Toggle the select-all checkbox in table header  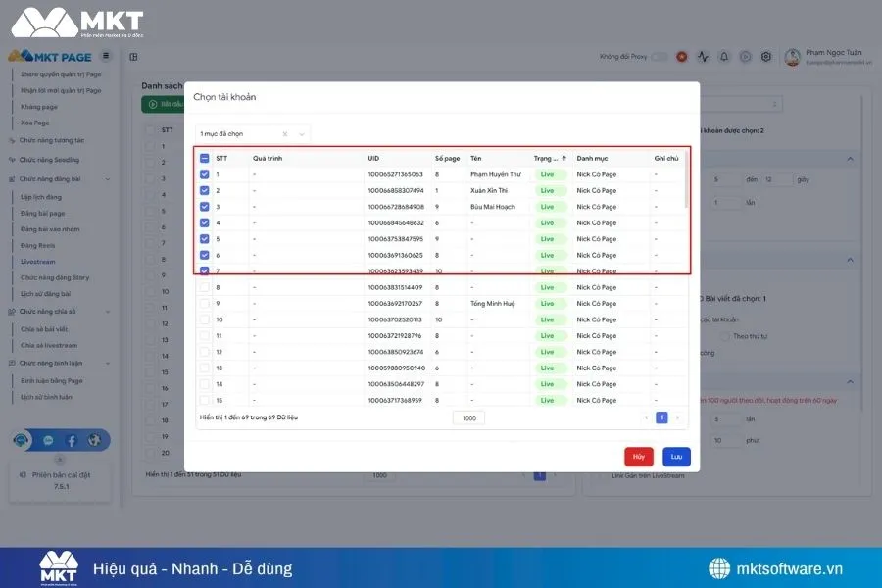coord(205,158)
